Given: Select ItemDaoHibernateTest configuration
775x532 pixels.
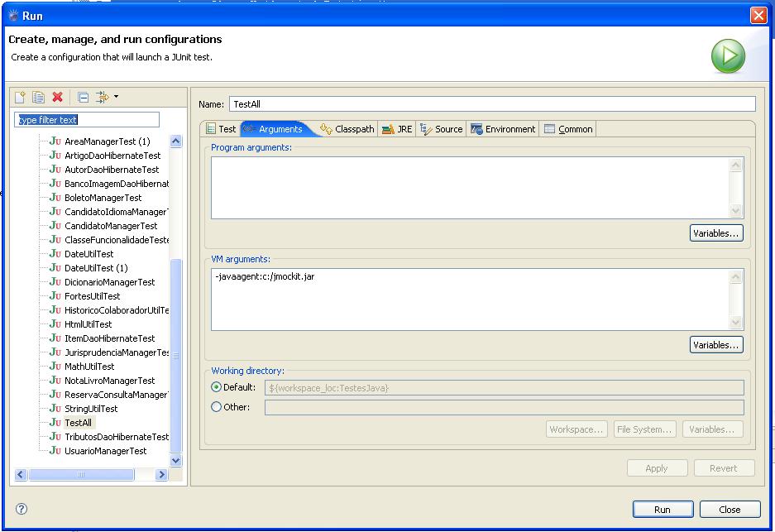Looking at the screenshot, I should [x=110, y=338].
